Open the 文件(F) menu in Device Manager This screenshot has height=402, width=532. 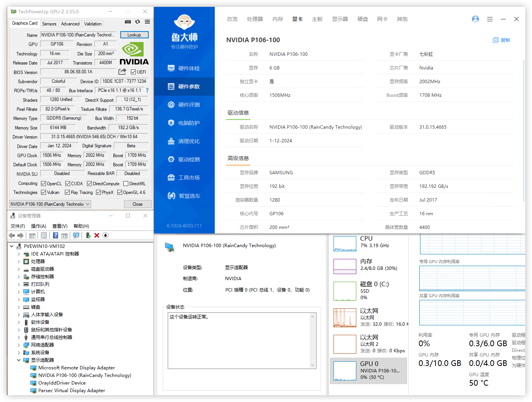(17, 226)
